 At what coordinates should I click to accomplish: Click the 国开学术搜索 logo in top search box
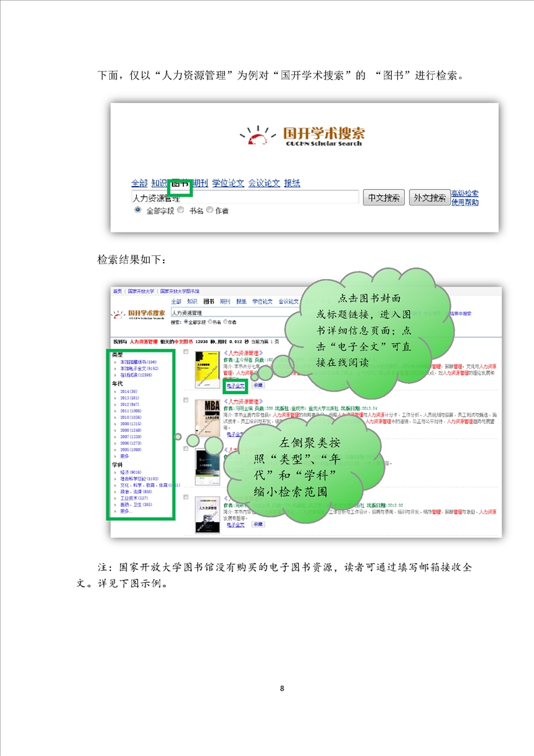tap(304, 135)
